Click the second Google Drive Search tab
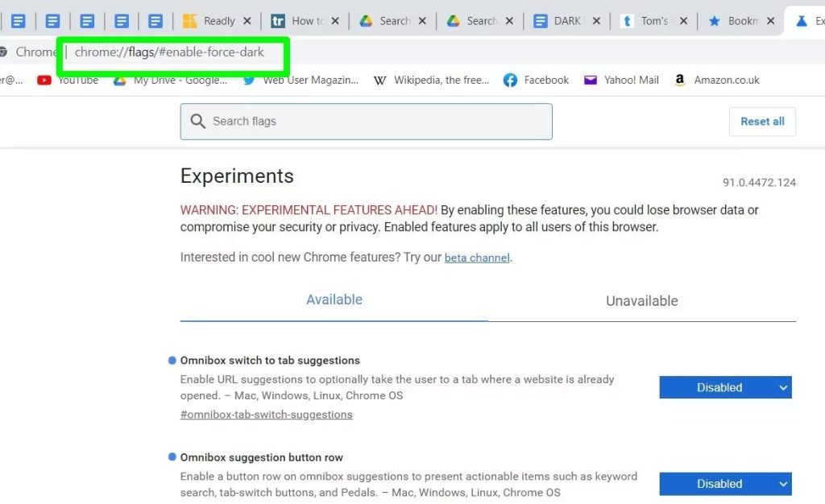 click(479, 21)
